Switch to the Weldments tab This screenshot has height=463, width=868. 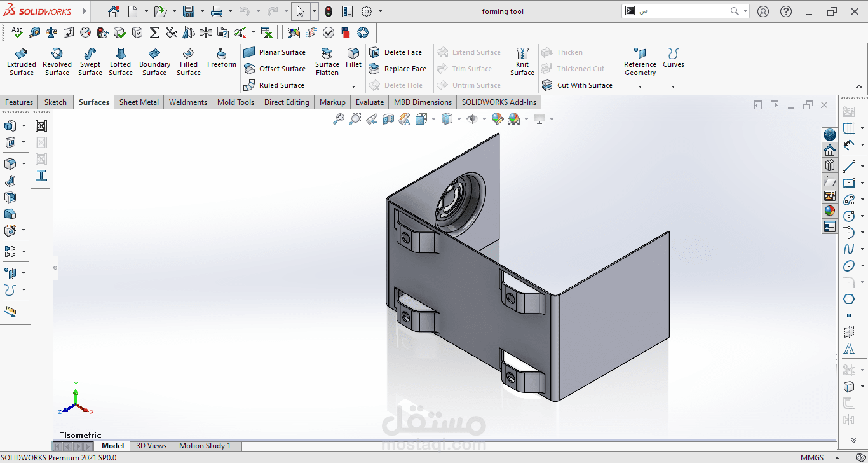click(188, 102)
